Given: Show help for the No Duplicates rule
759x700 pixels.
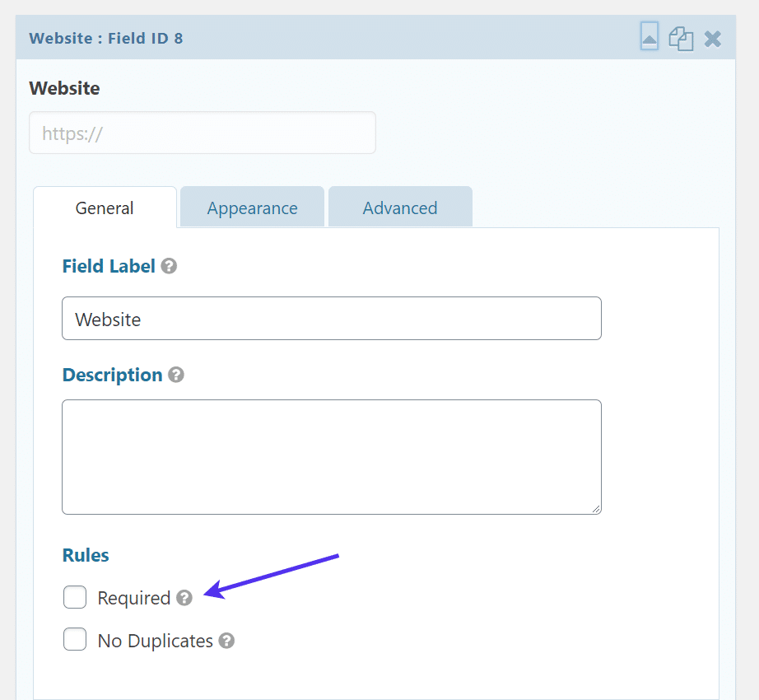Looking at the screenshot, I should pyautogui.click(x=226, y=641).
